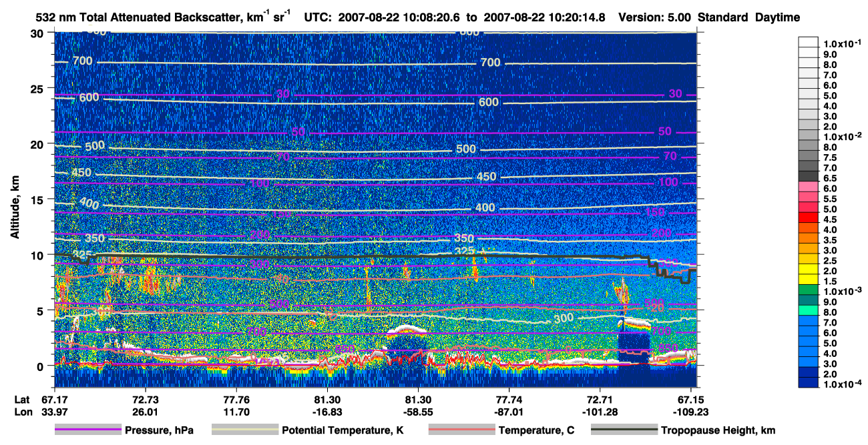This screenshot has height=445, width=868.
Task: Click latitude value '77.76'
Action: coord(236,399)
